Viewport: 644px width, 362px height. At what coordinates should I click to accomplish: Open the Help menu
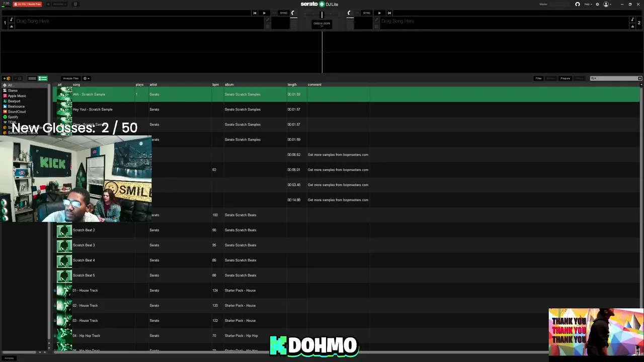[587, 4]
